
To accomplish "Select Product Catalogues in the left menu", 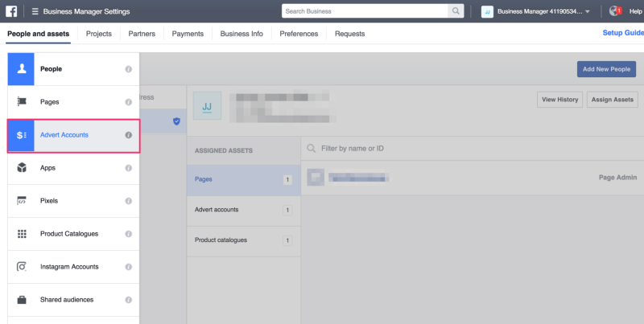I will pyautogui.click(x=73, y=234).
